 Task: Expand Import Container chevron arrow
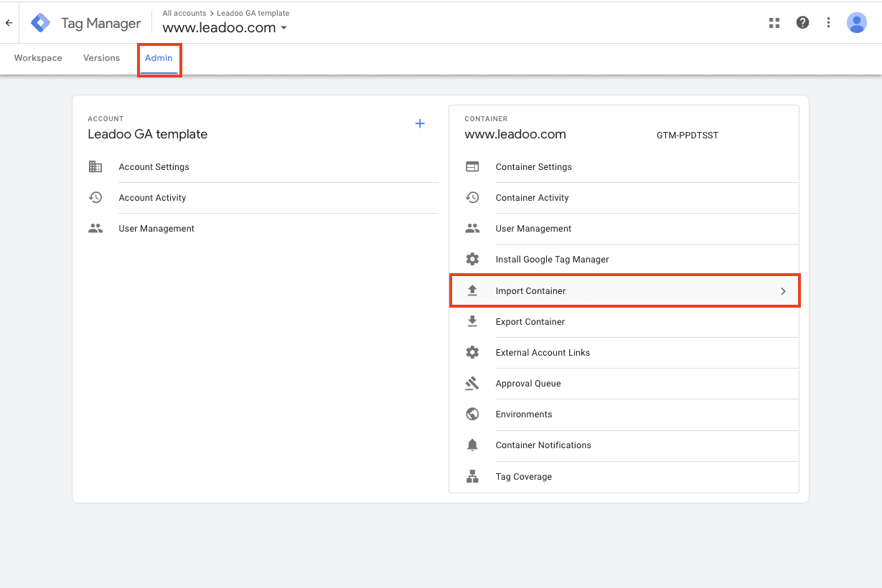click(x=783, y=291)
